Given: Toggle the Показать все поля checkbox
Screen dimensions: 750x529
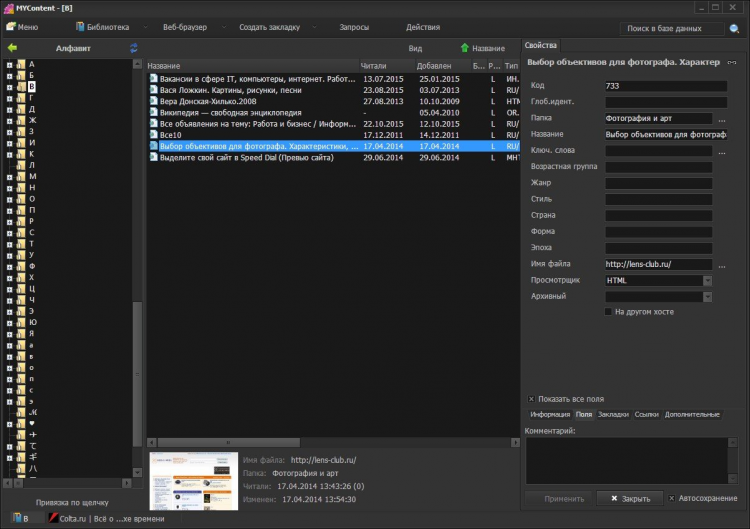Looking at the screenshot, I should click(x=530, y=399).
